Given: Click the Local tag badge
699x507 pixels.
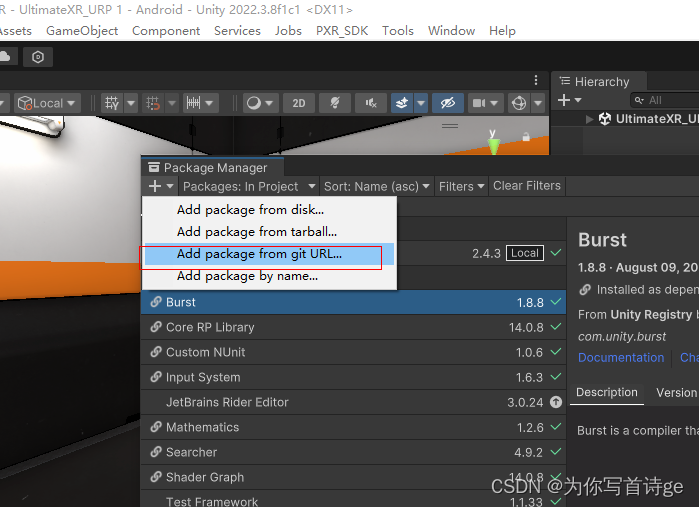Looking at the screenshot, I should click(525, 253).
